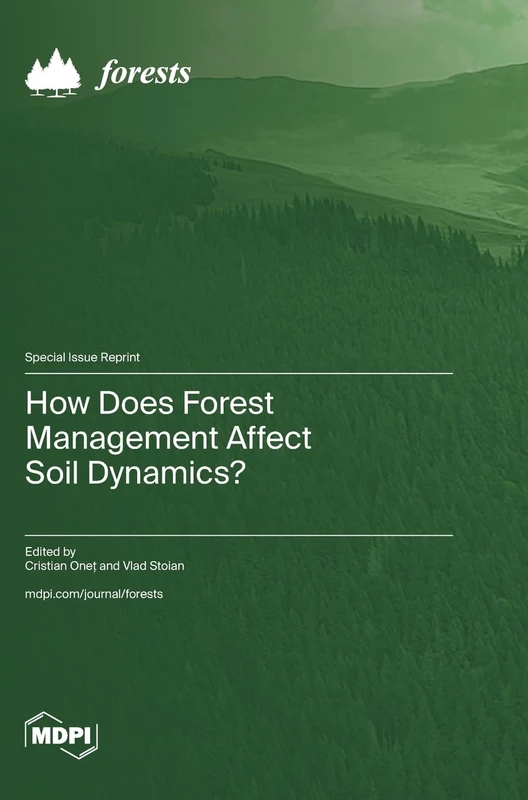Image resolution: width=528 pixels, height=800 pixels.
Task: Select the 'Special Issue Reprint' label
Action: [x=82, y=357]
